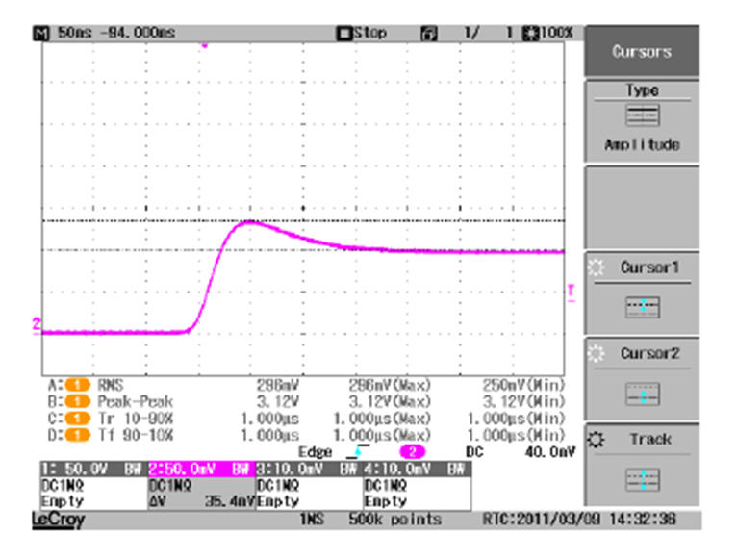Click the Tf 90-10% measurement label
The height and width of the screenshot is (560, 737).
[136, 435]
